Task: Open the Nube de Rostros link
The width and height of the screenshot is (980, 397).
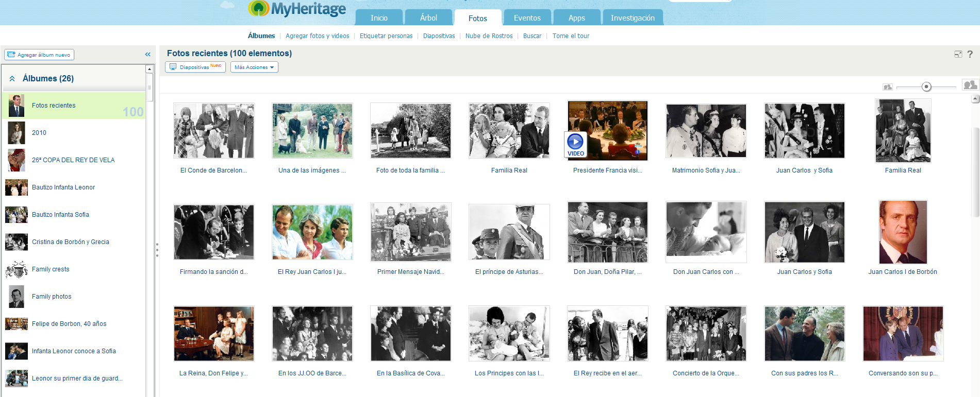Action: point(489,36)
